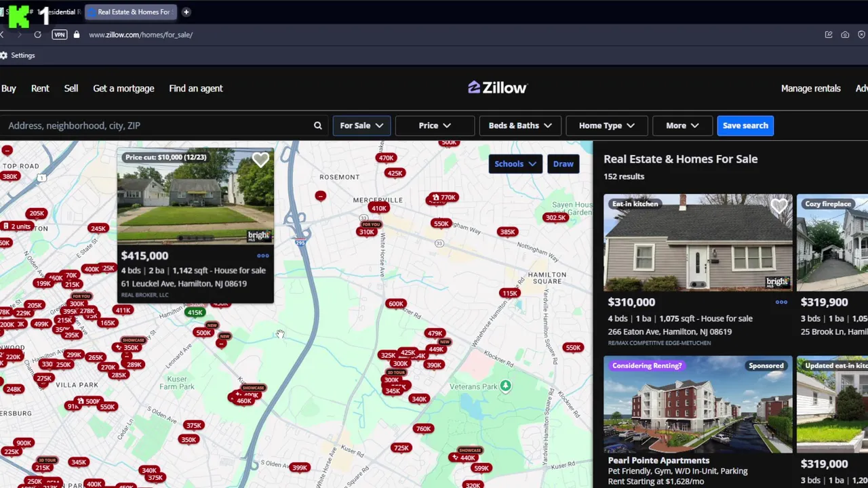This screenshot has height=488, width=868.
Task: Select the 900K map marker
Action: [24, 443]
